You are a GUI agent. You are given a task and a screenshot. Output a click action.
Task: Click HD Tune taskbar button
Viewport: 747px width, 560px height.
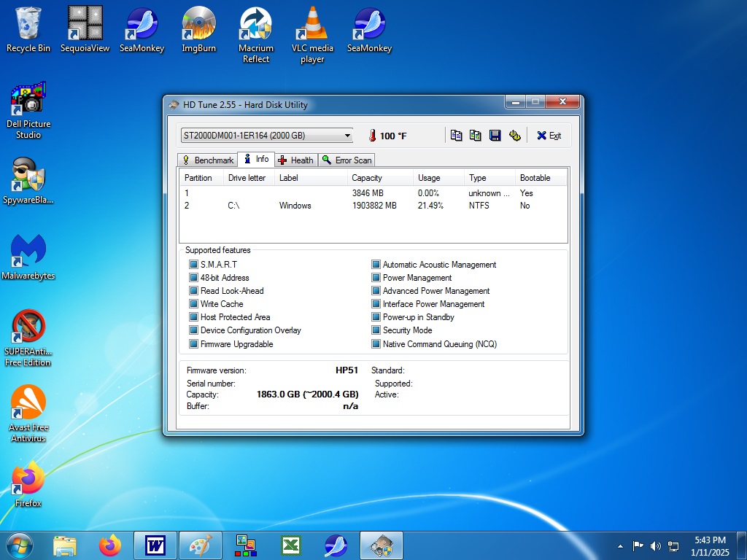[381, 545]
